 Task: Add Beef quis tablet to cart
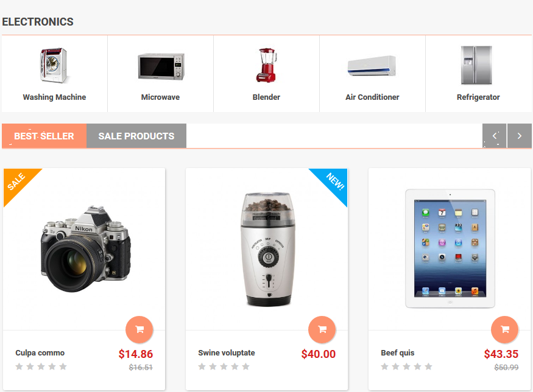point(505,329)
